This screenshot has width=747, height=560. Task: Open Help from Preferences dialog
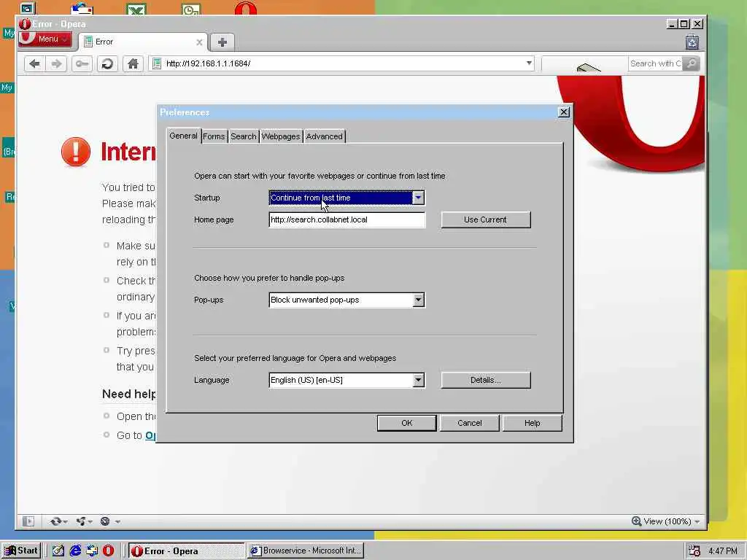[x=532, y=423]
